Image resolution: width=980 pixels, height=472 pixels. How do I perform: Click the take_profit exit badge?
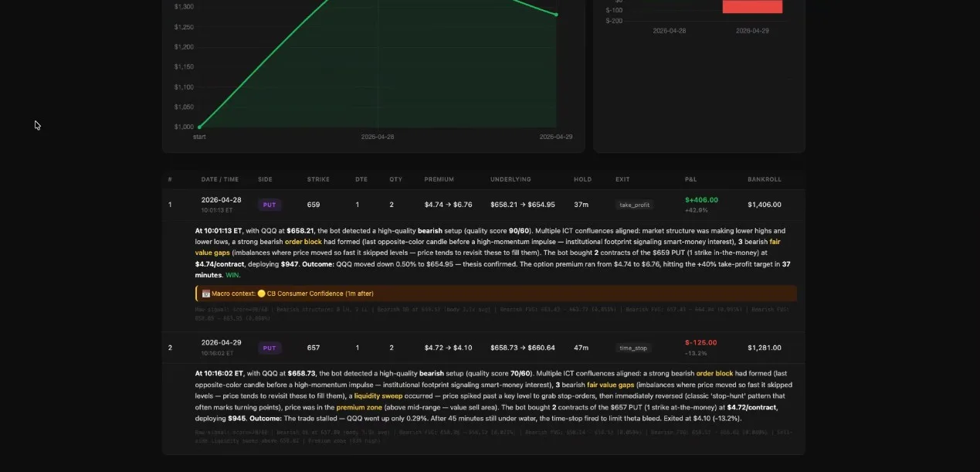click(x=634, y=205)
